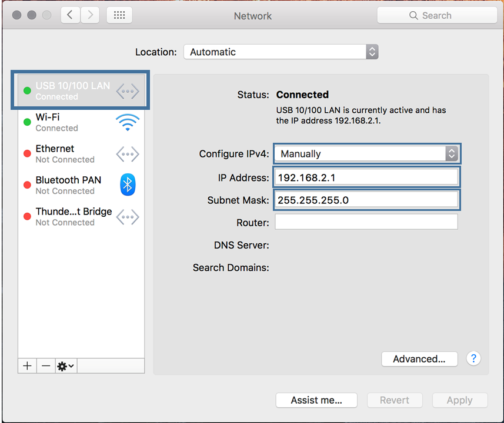Click the Search field
Viewport: 504px width, 423px height.
click(x=437, y=15)
